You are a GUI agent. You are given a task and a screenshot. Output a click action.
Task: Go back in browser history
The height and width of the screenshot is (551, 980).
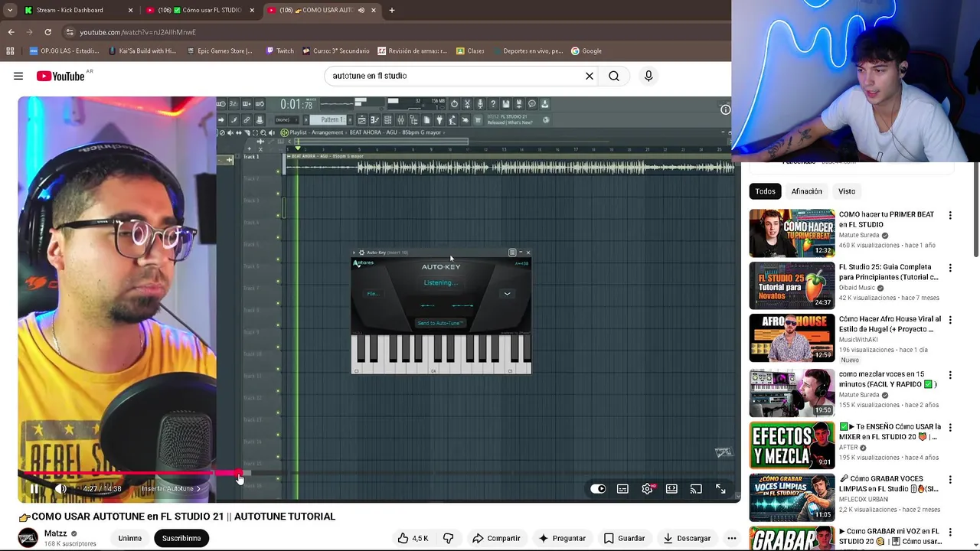pos(11,32)
